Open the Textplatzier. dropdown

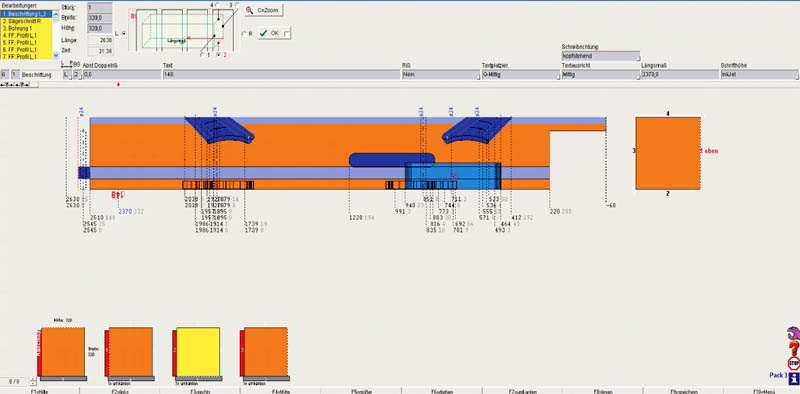pos(521,75)
